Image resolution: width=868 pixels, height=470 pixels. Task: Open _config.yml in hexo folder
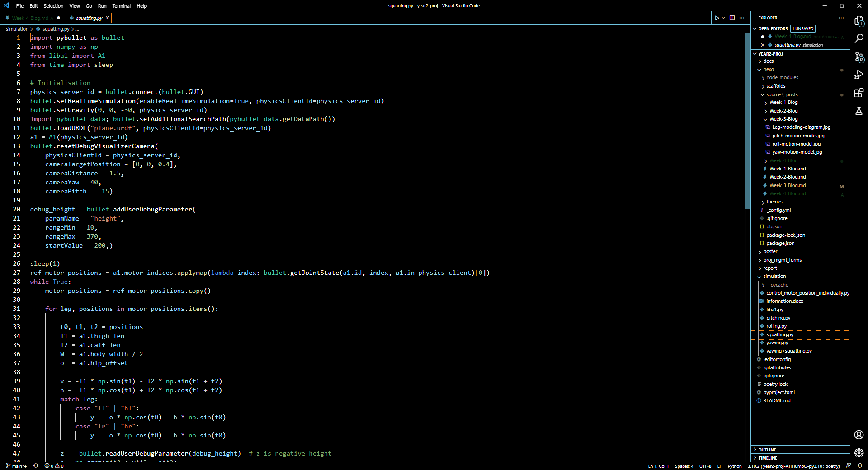point(778,210)
